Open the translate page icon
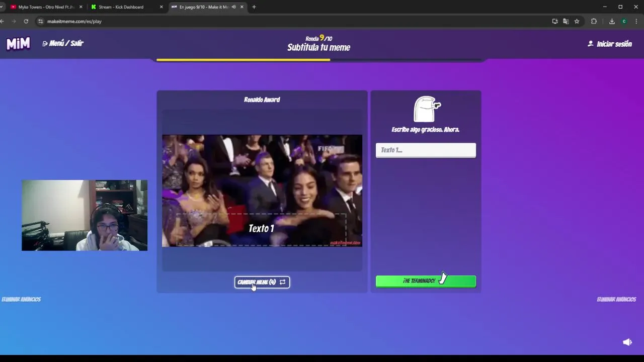The width and height of the screenshot is (644, 362). [566, 21]
